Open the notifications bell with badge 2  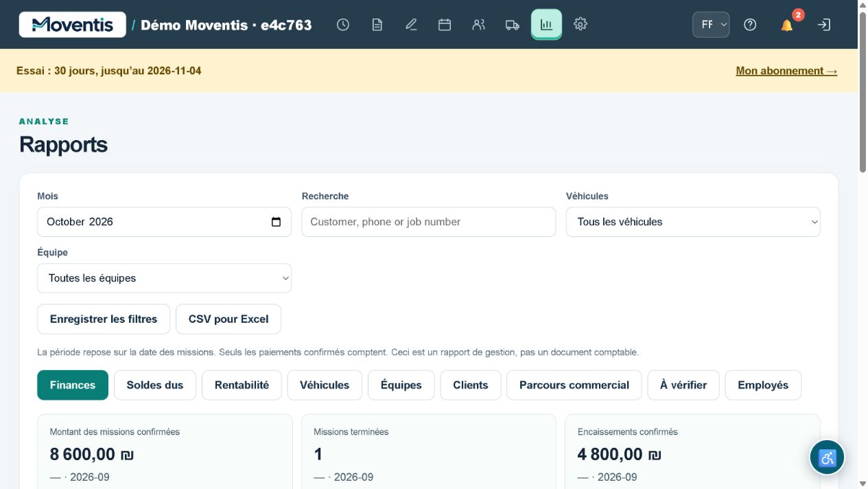pyautogui.click(x=787, y=25)
